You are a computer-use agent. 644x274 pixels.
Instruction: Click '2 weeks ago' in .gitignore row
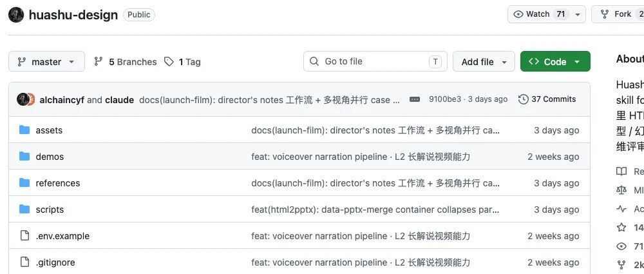[553, 262]
